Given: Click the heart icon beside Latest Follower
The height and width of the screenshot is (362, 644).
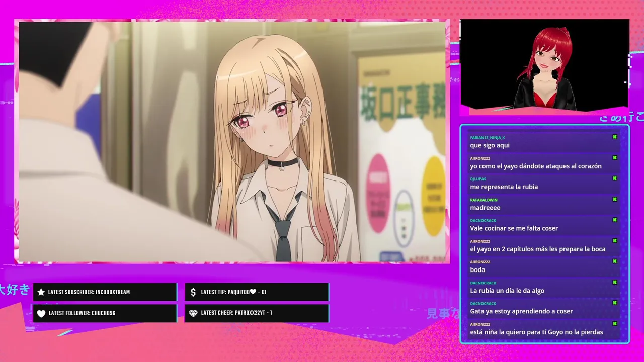Looking at the screenshot, I should coord(41,313).
